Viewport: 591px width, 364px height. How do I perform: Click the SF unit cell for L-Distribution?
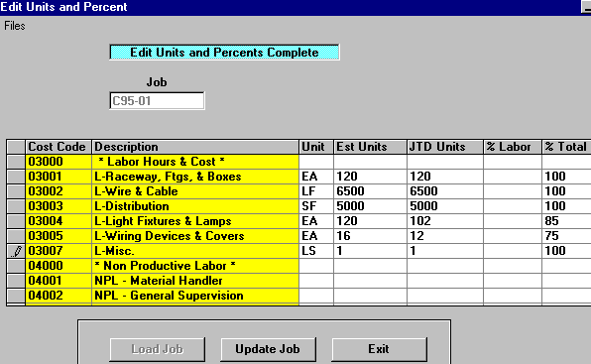pyautogui.click(x=316, y=206)
